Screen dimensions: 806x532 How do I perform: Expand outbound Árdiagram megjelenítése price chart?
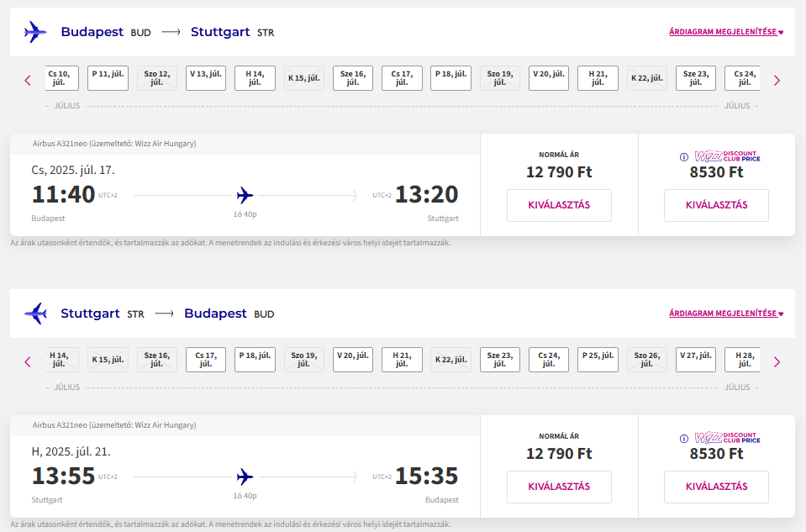(x=726, y=32)
